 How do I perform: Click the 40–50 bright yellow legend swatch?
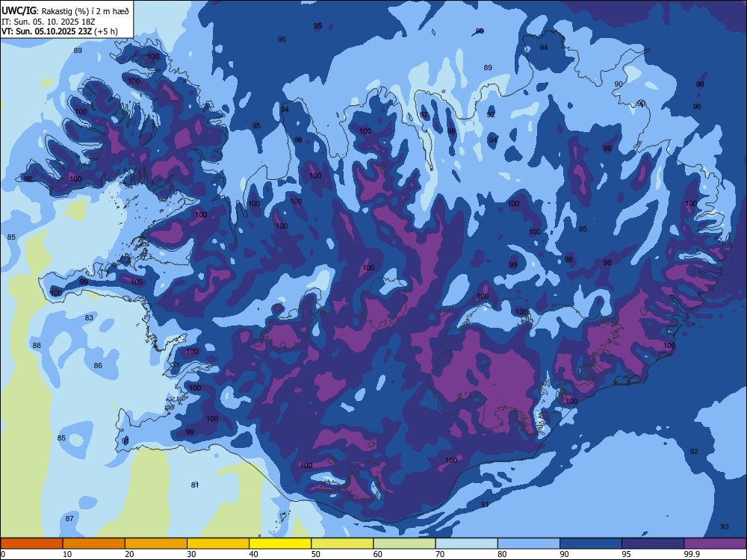(280, 544)
